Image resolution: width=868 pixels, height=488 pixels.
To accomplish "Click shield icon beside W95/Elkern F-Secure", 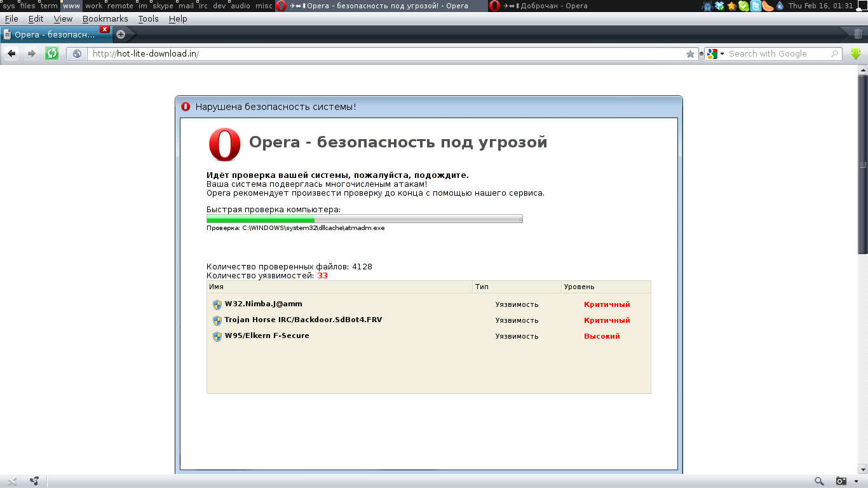I will 217,336.
